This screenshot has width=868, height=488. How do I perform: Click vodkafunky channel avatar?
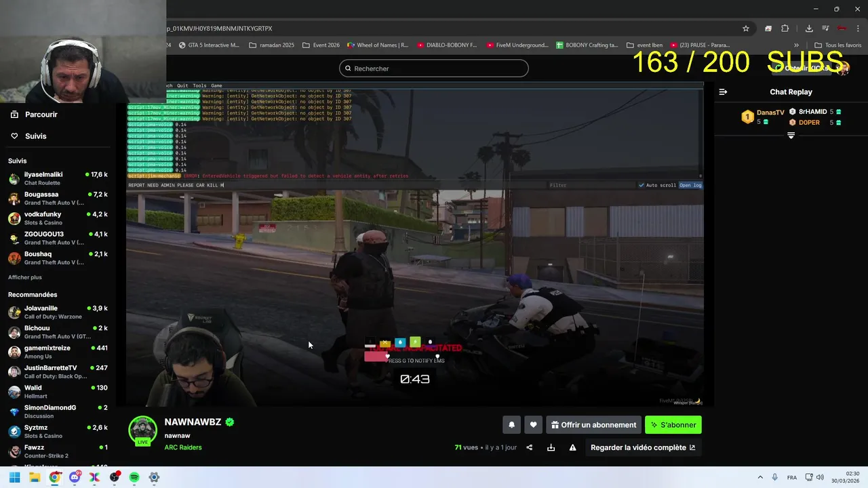[14, 218]
